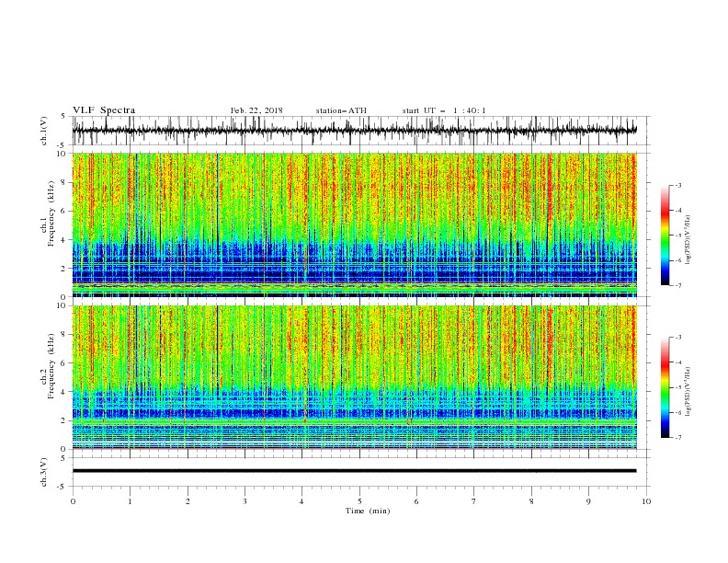Click the '-7' label on ch.2 colorbar

click(677, 438)
